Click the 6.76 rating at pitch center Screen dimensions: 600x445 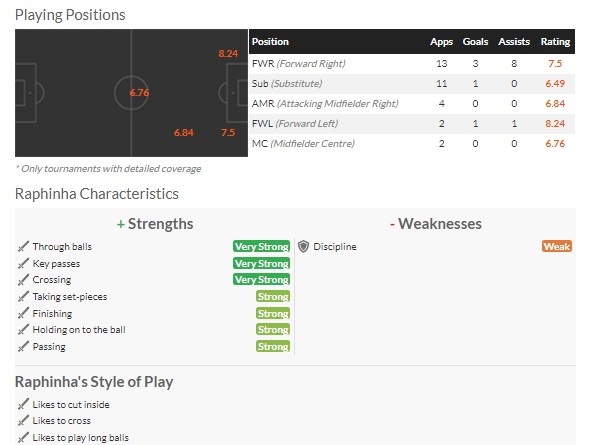click(x=139, y=93)
